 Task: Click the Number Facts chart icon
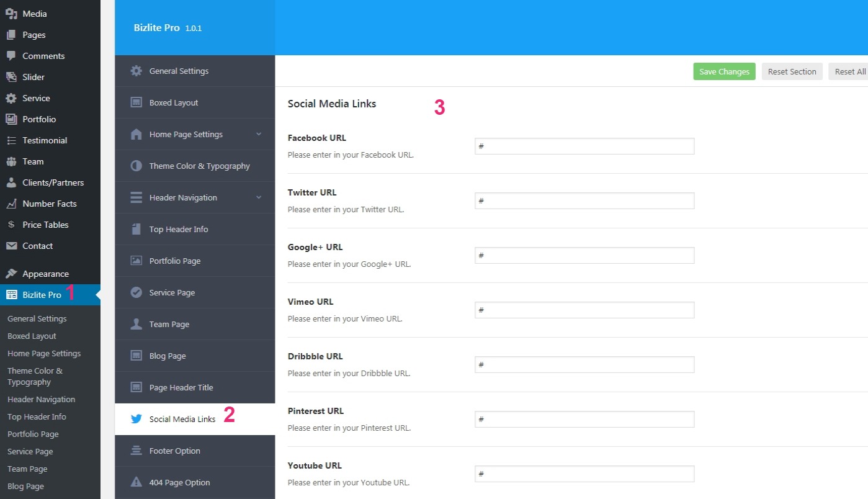11,204
